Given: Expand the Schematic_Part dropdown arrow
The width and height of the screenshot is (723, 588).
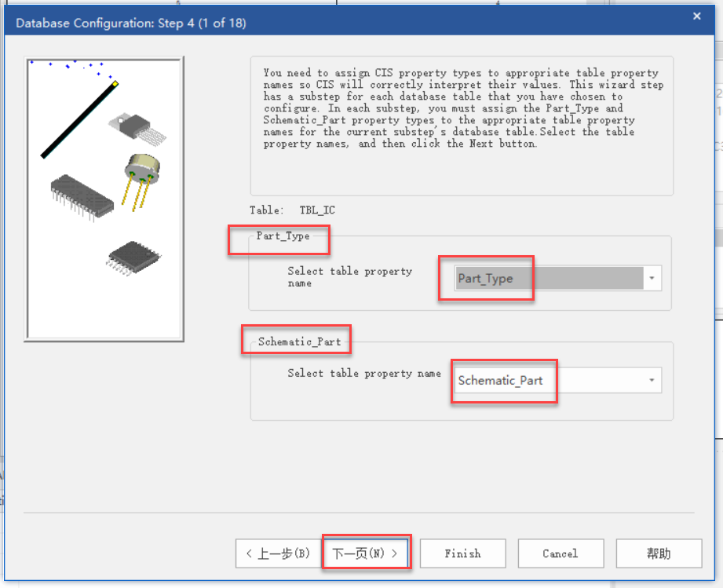Looking at the screenshot, I should coord(652,381).
